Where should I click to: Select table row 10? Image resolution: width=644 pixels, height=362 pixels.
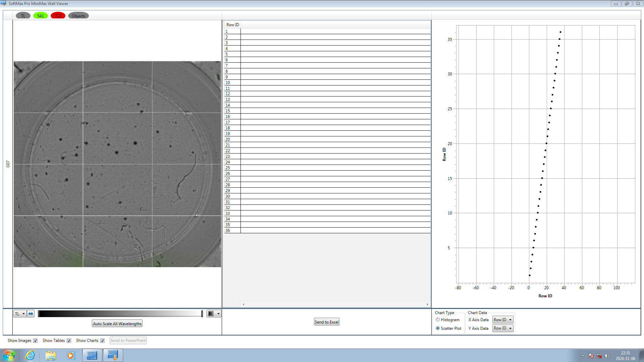coord(327,83)
